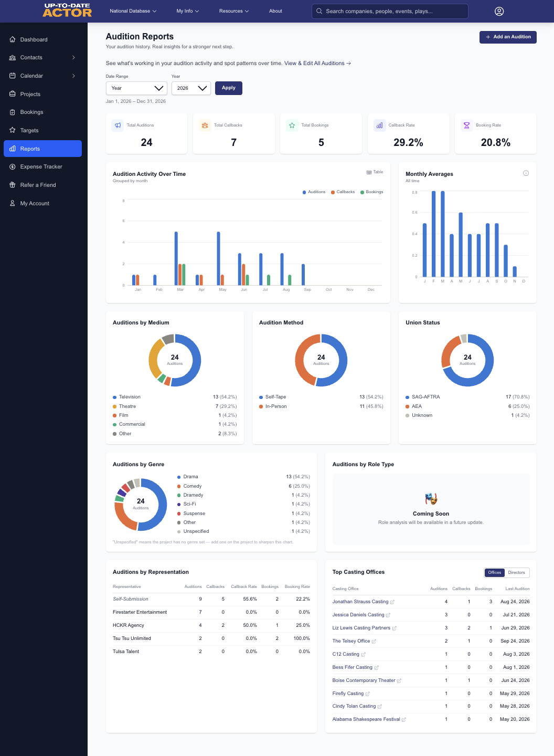Click the Apply button
554x756 pixels.
[x=229, y=88]
